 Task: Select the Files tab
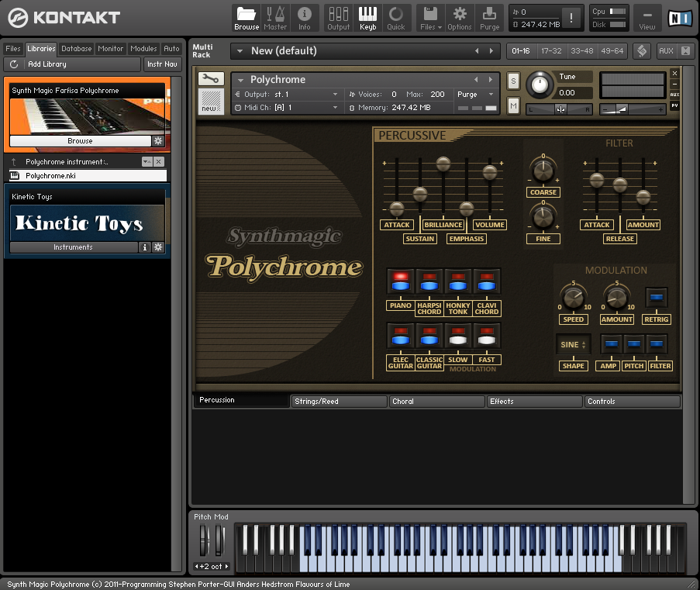13,49
